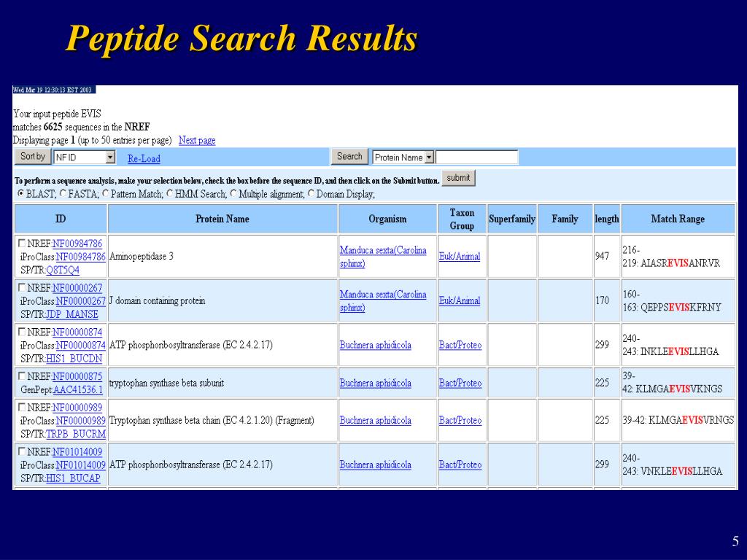Image resolution: width=747 pixels, height=560 pixels.
Task: Click into the search text field
Action: 477,157
